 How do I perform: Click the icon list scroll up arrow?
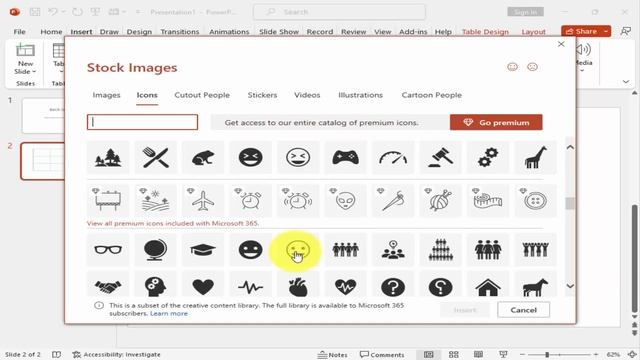(570, 147)
